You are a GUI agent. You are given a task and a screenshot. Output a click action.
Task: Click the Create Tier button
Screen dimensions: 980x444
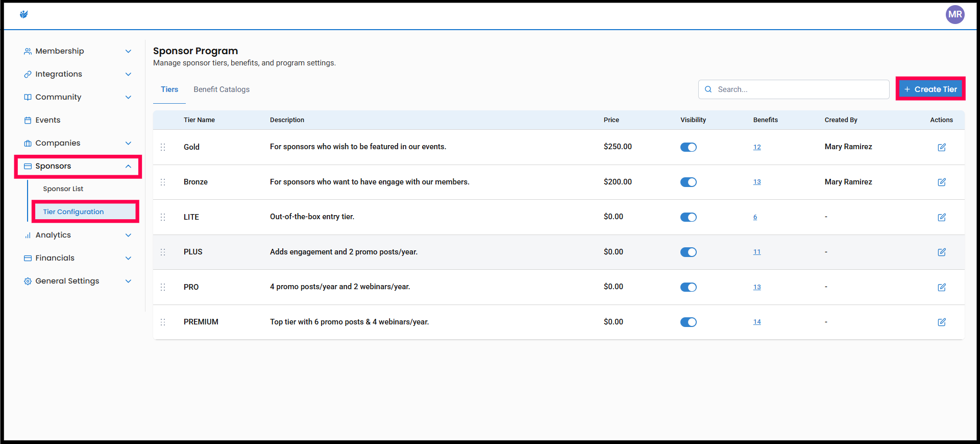(930, 89)
